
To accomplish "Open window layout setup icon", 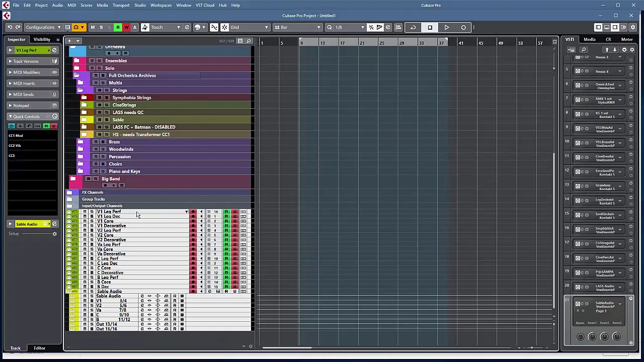I will (x=623, y=27).
